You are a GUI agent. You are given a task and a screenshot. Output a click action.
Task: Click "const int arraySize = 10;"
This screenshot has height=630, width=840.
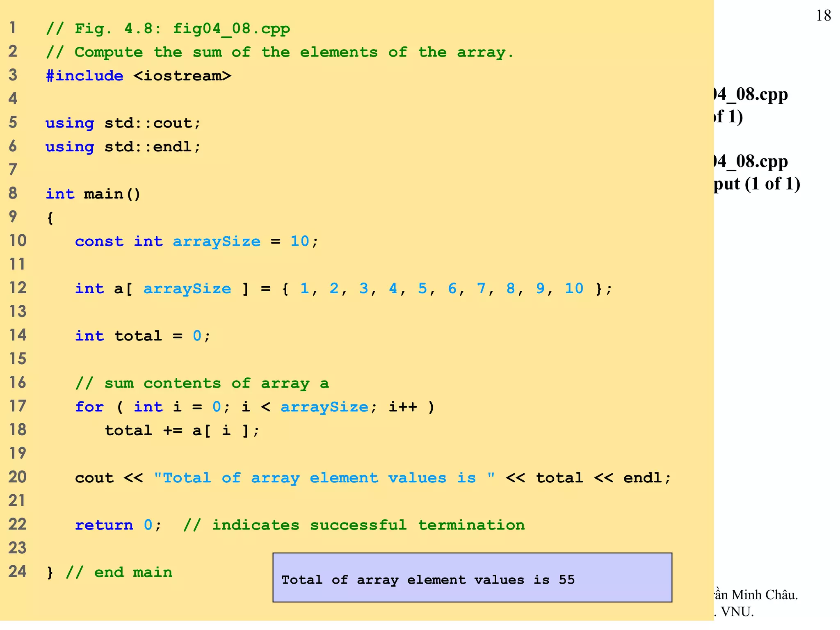coord(196,241)
